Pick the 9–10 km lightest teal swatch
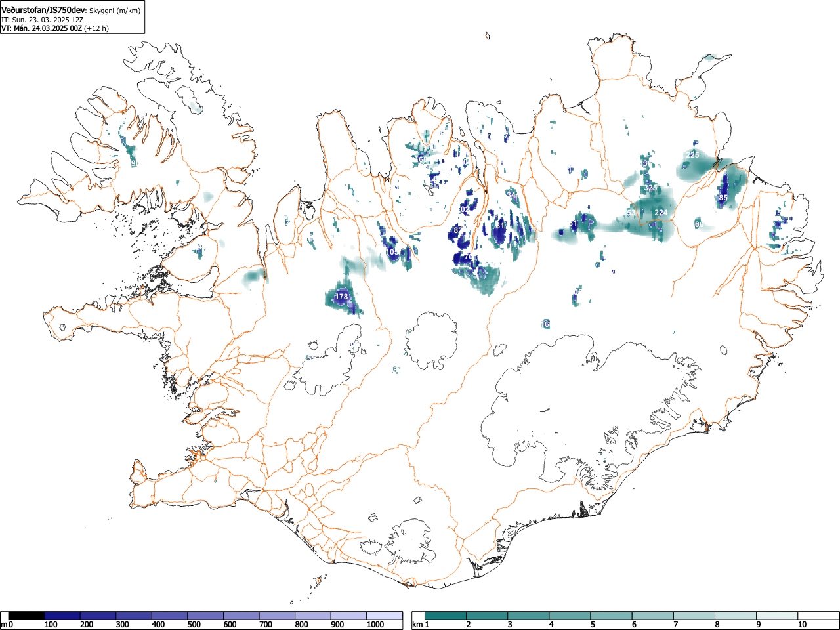 click(x=777, y=616)
